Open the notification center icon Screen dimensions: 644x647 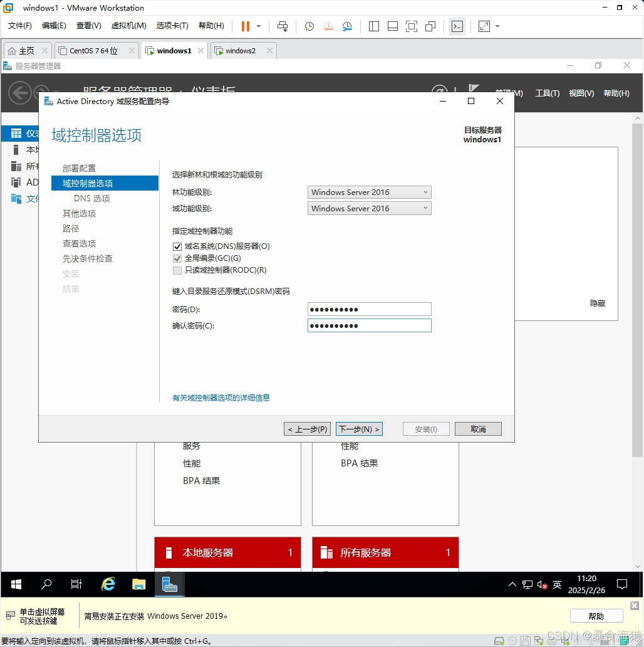point(621,584)
